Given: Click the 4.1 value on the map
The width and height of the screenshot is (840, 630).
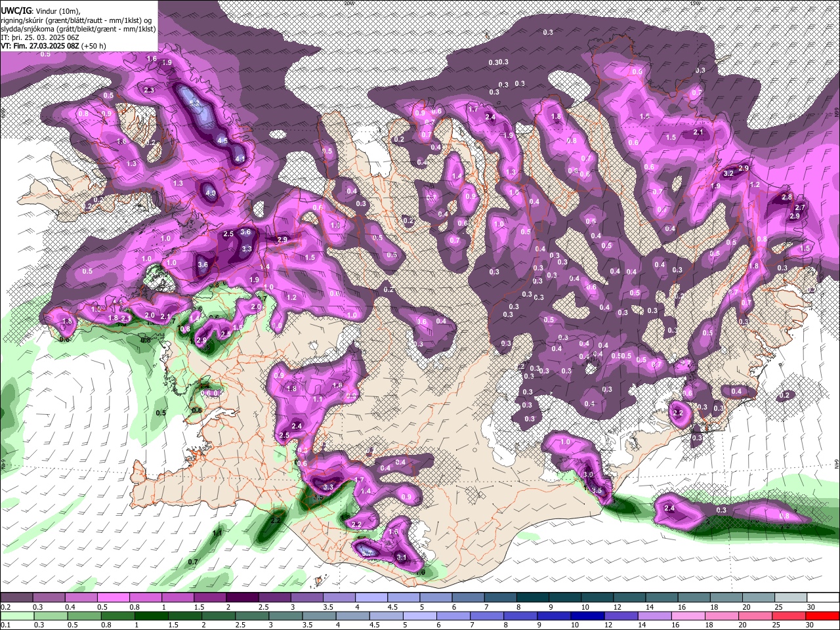Looking at the screenshot, I should click(240, 159).
